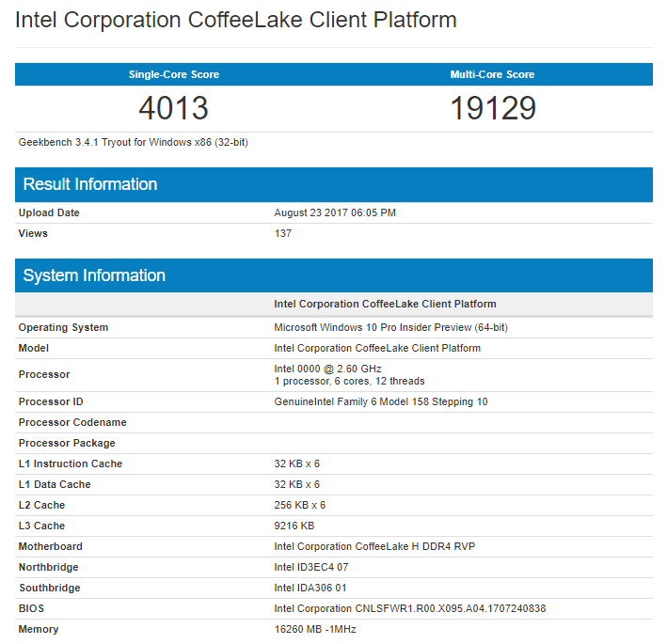This screenshot has width=667, height=644.
Task: Select the BIOS label
Action: coord(31,608)
